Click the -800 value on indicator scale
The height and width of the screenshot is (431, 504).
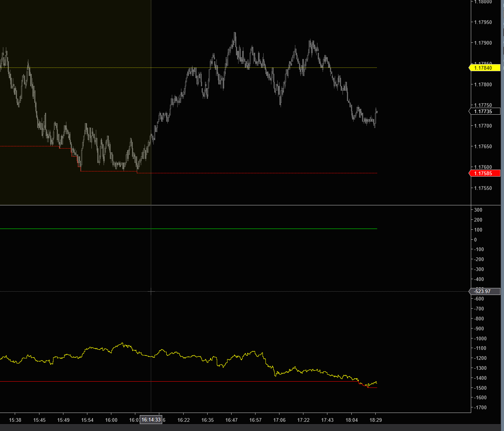479,319
